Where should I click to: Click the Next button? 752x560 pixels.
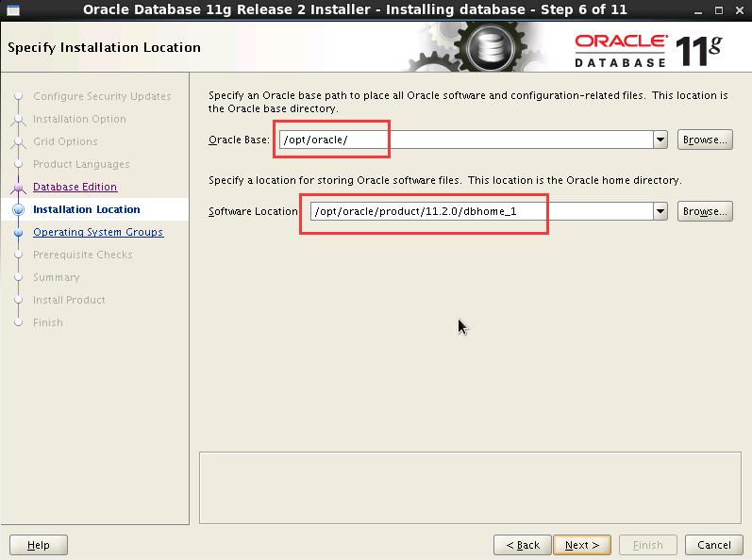point(582,545)
